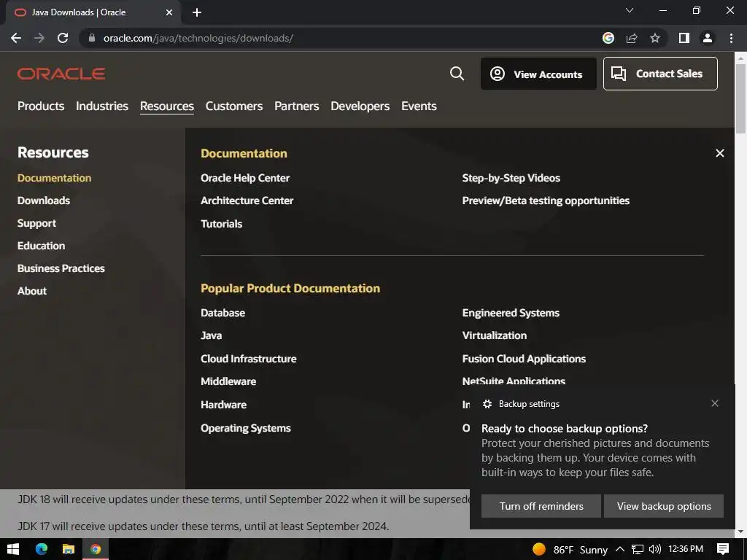Open the Windows Start menu
The image size is (747, 560).
[13, 549]
